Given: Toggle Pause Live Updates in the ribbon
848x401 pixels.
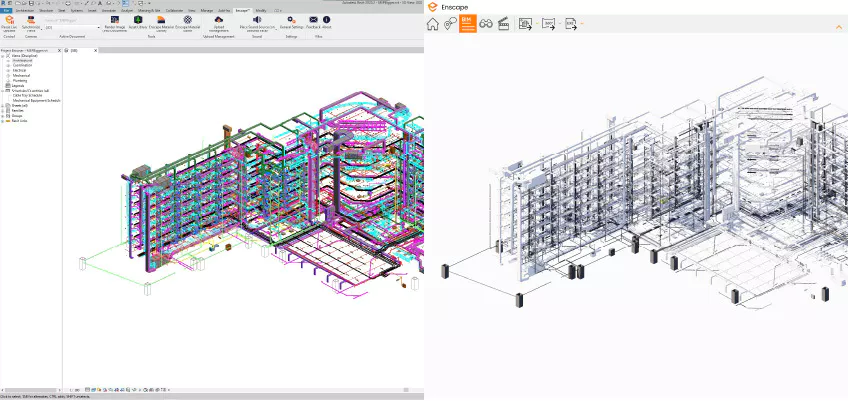Looking at the screenshot, I should click(x=8, y=20).
